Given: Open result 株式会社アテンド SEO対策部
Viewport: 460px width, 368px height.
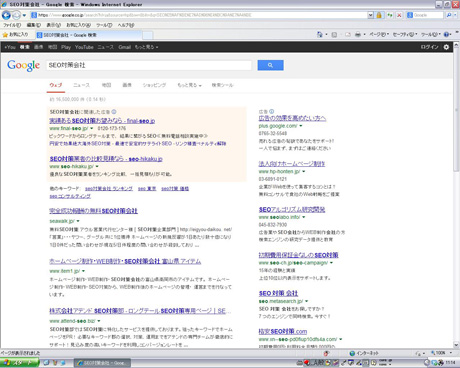Looking at the screenshot, I should tap(140, 311).
